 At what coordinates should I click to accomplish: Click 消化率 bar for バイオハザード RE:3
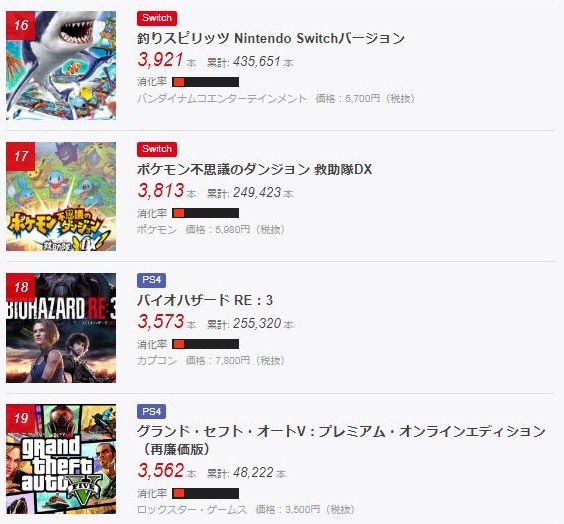click(205, 344)
